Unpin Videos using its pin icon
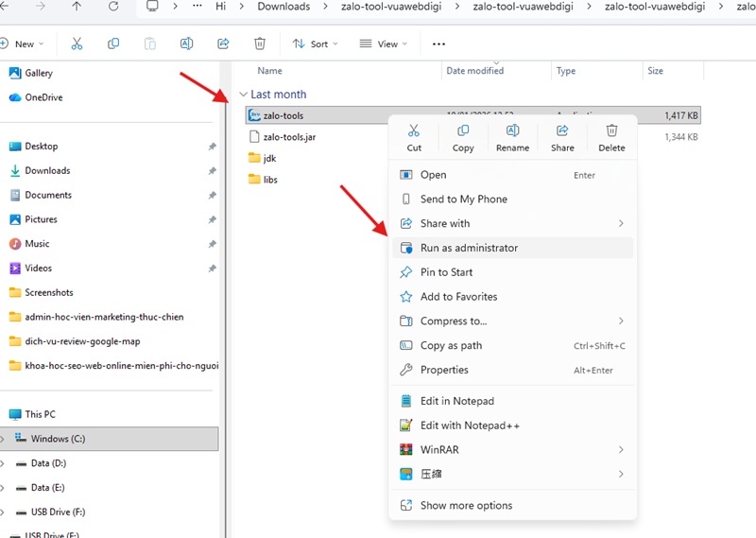Image resolution: width=756 pixels, height=538 pixels. pos(212,269)
